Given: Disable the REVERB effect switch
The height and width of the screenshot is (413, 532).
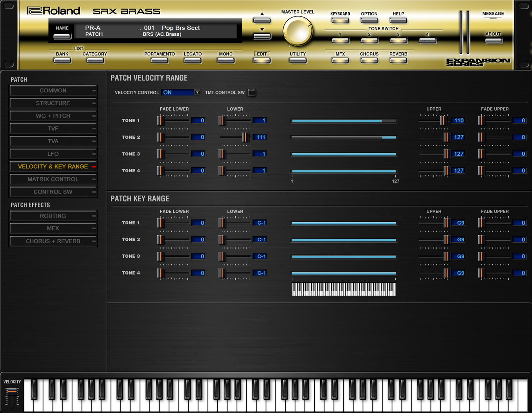Looking at the screenshot, I should point(398,61).
